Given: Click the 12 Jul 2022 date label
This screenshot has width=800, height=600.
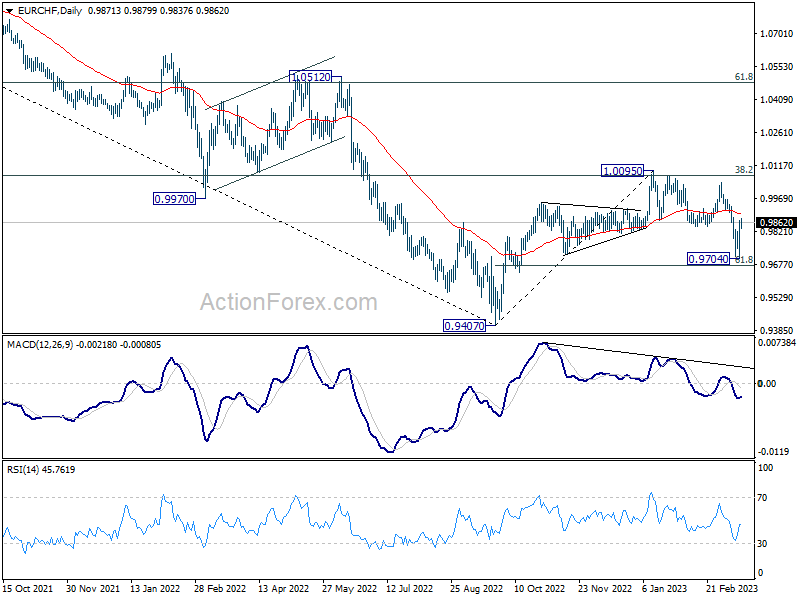Looking at the screenshot, I should 409,589.
